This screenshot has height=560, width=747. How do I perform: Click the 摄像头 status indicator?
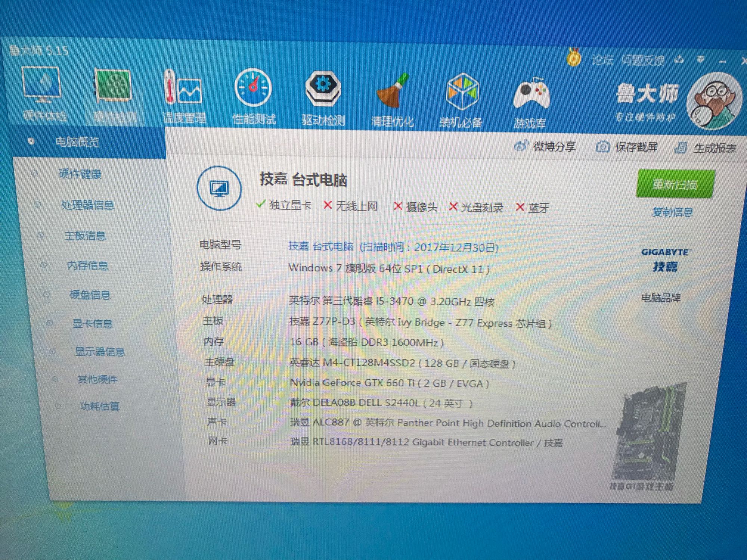tap(415, 206)
